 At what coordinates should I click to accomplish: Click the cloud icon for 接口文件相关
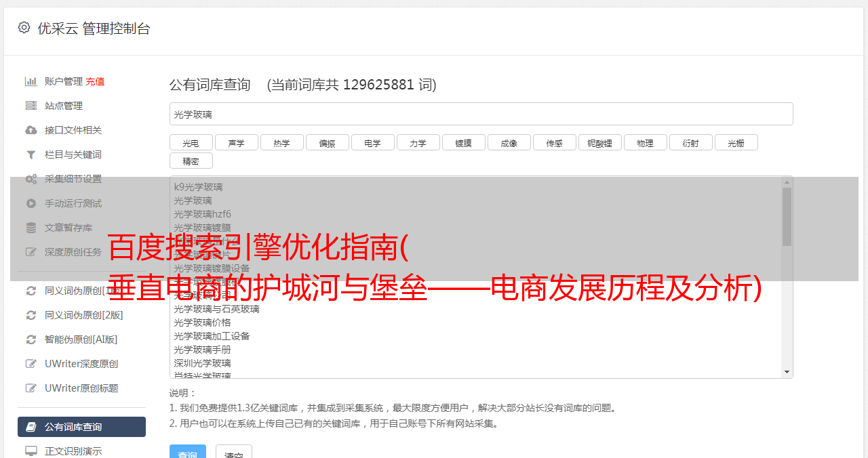(31, 130)
